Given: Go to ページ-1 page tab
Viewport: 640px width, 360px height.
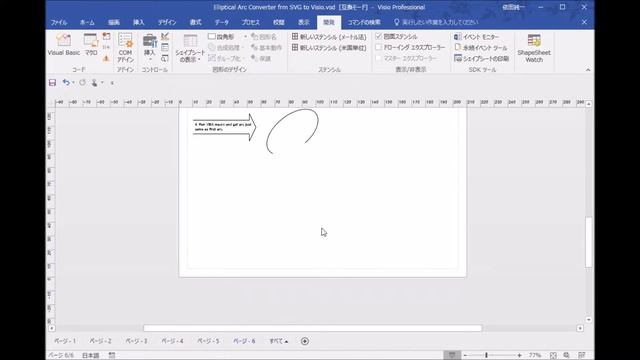Looking at the screenshot, I should (x=65, y=341).
